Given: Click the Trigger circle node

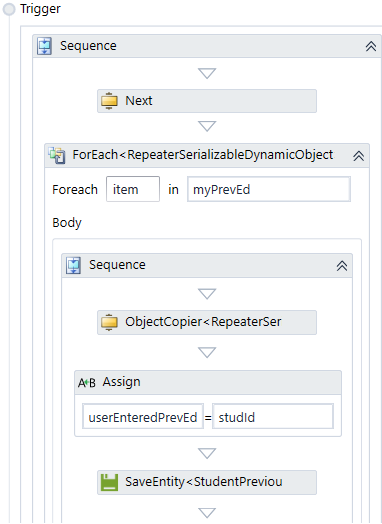Looking at the screenshot, I should click(x=9, y=9).
